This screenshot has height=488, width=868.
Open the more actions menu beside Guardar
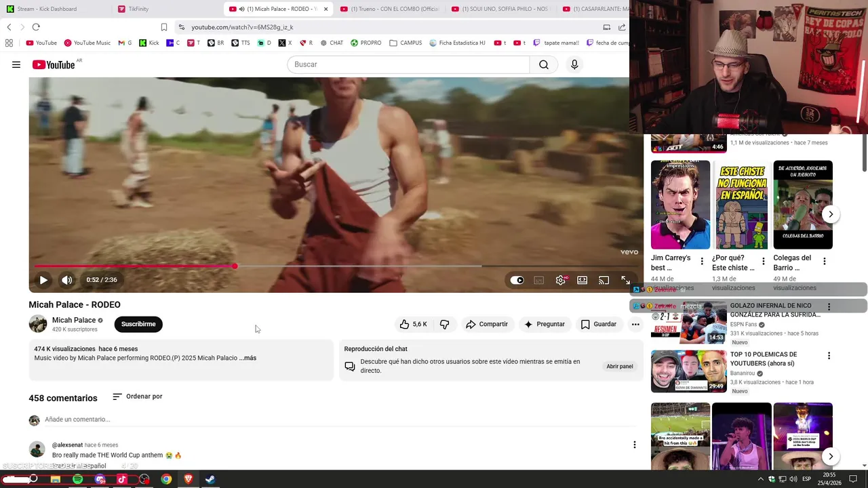635,324
